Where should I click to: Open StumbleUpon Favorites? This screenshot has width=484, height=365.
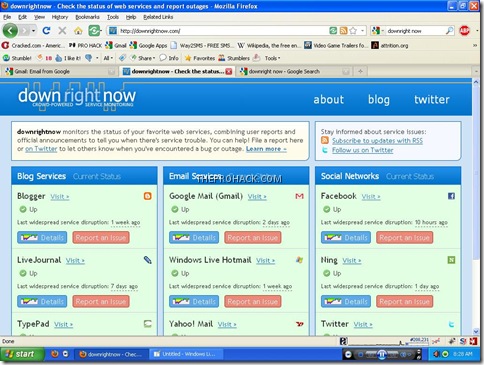pos(200,58)
